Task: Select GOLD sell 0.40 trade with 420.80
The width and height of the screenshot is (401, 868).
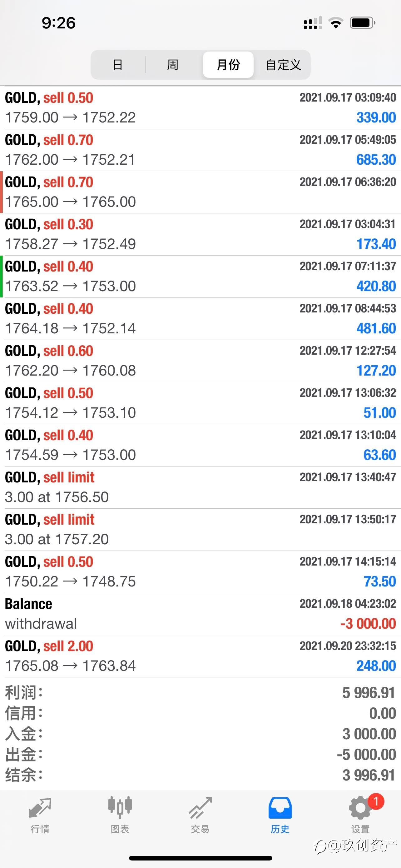Action: (200, 276)
